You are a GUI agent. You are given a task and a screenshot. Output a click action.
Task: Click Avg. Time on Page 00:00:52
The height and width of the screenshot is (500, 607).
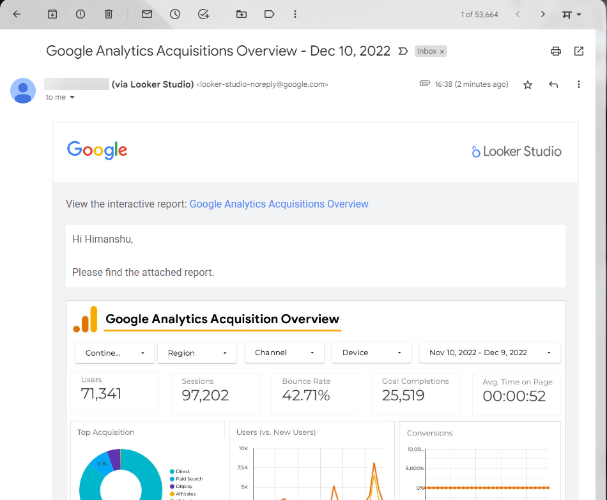click(x=516, y=395)
